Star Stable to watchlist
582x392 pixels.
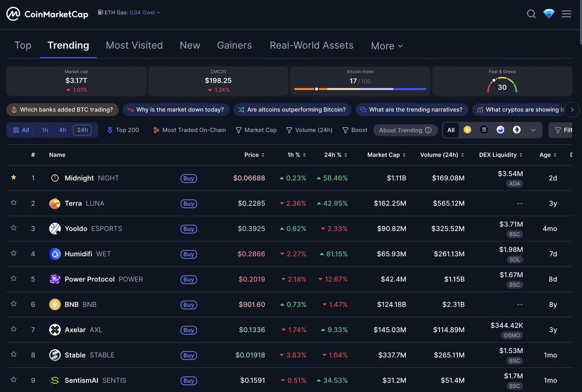(x=14, y=354)
